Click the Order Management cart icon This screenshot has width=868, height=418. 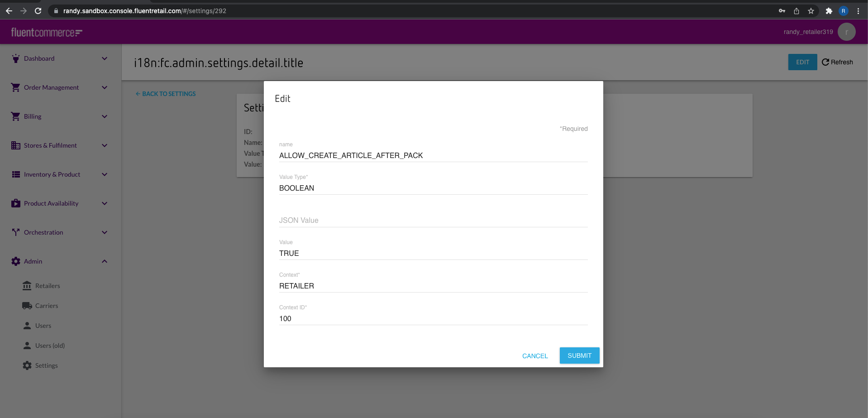tap(16, 87)
